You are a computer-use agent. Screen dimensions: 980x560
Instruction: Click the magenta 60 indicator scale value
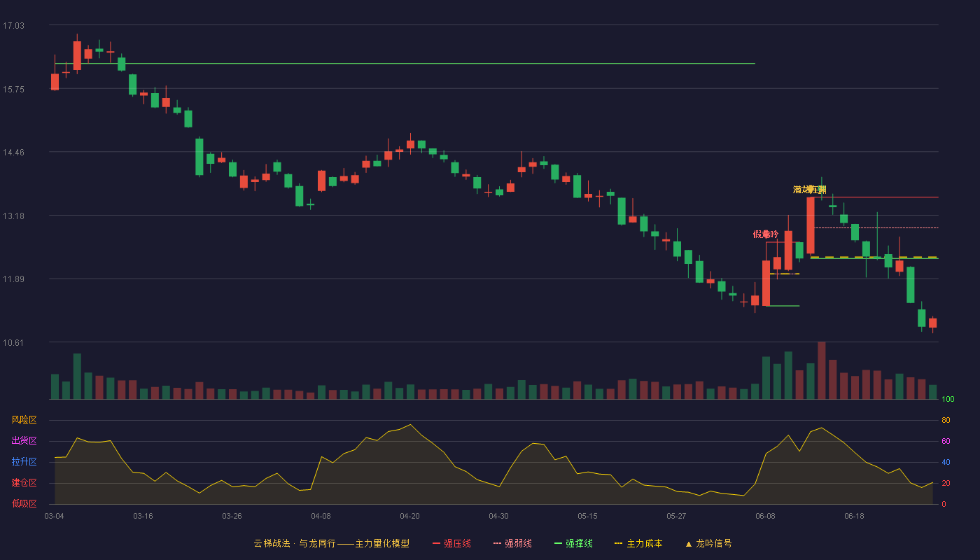(x=946, y=442)
